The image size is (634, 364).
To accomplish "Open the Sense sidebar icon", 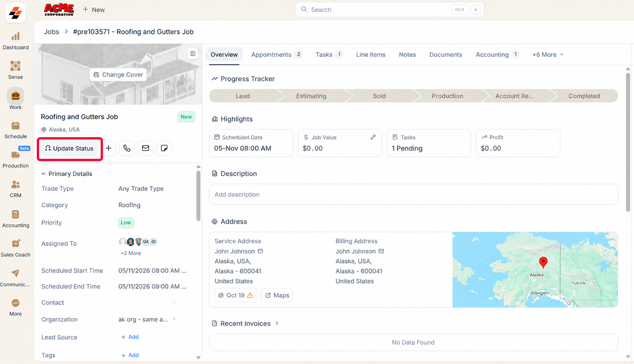I will coord(15,71).
